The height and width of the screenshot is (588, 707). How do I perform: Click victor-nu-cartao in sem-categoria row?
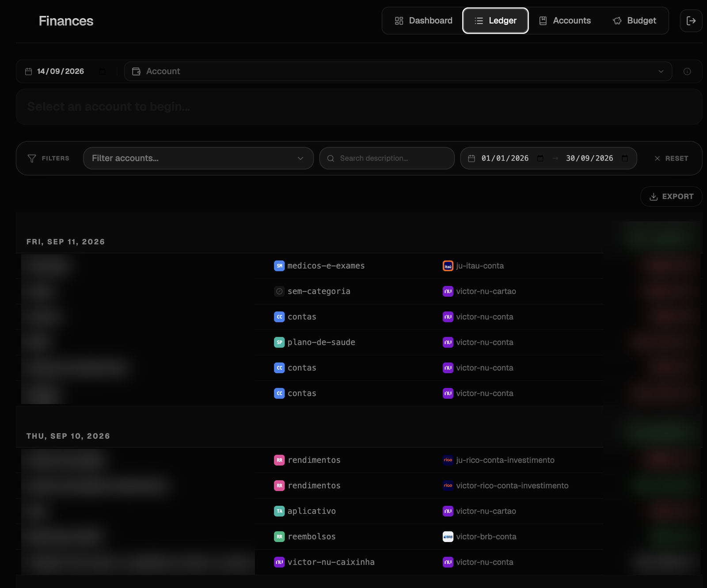click(486, 291)
